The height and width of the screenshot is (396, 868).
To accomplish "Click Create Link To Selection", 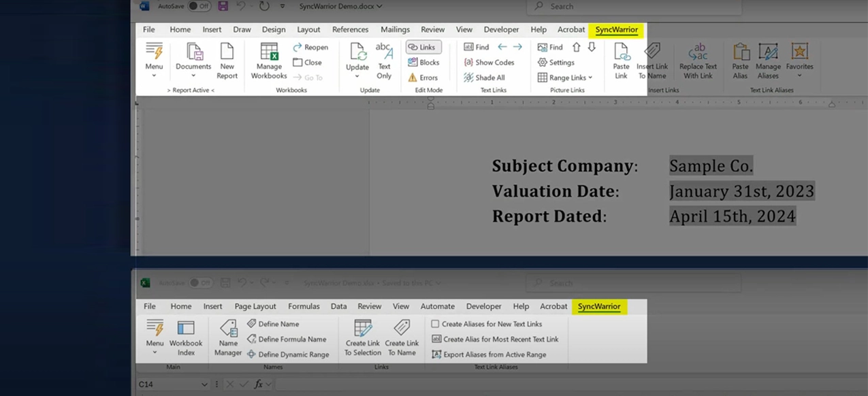I will pos(363,337).
